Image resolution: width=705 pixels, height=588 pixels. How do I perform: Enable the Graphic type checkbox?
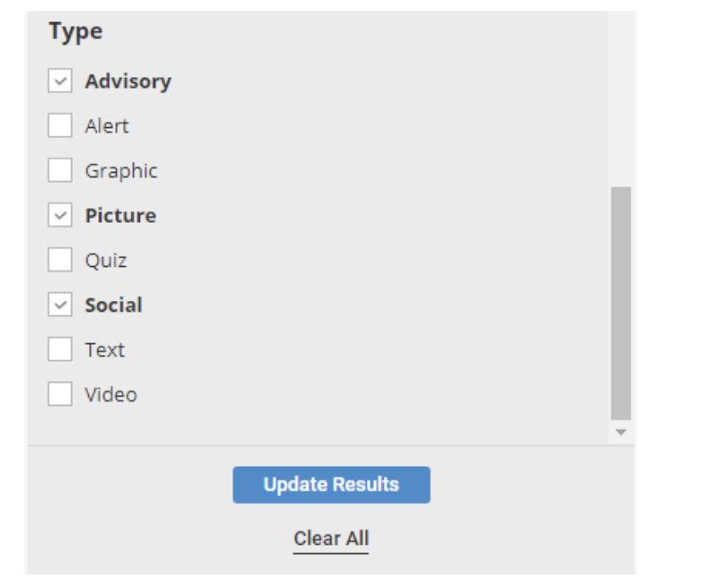(x=60, y=171)
